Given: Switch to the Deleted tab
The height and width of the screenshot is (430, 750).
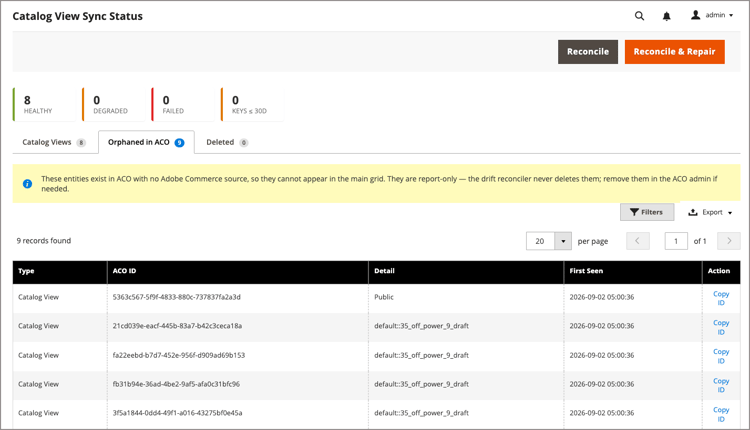Looking at the screenshot, I should coord(227,142).
